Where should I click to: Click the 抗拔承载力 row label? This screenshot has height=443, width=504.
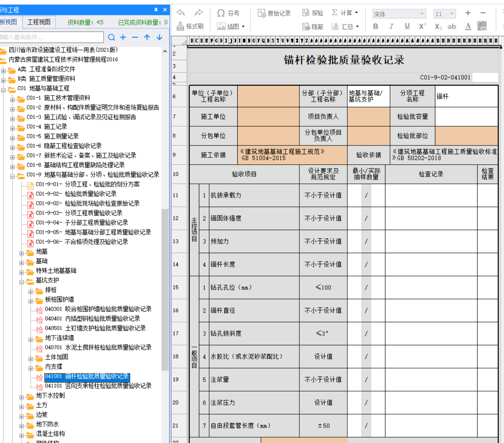point(226,195)
